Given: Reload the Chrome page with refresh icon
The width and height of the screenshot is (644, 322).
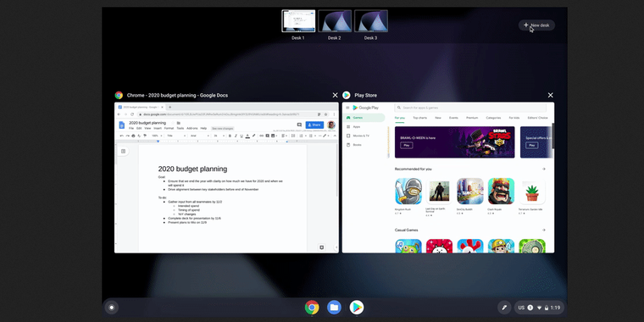Looking at the screenshot, I should coord(132,114).
